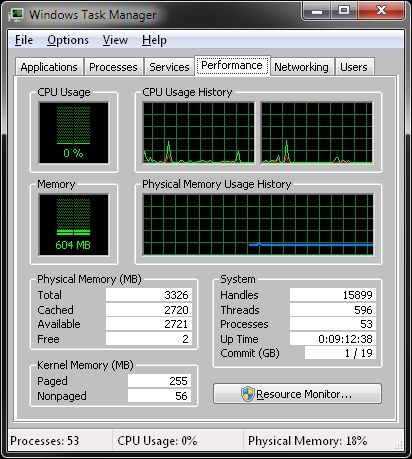This screenshot has height=459, width=412.
Task: Switch to the Networking tab
Action: coord(301,67)
